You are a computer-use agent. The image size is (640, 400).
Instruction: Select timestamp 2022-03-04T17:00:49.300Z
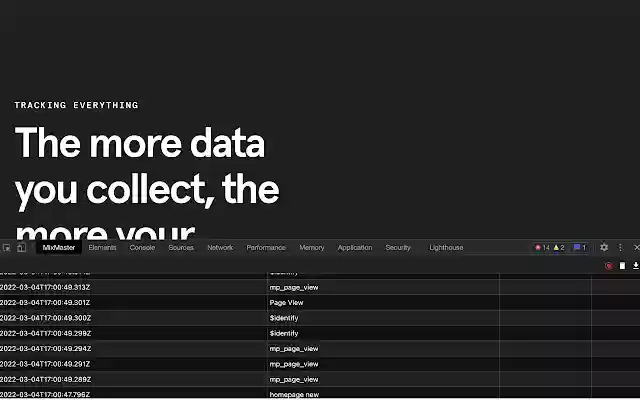45,318
